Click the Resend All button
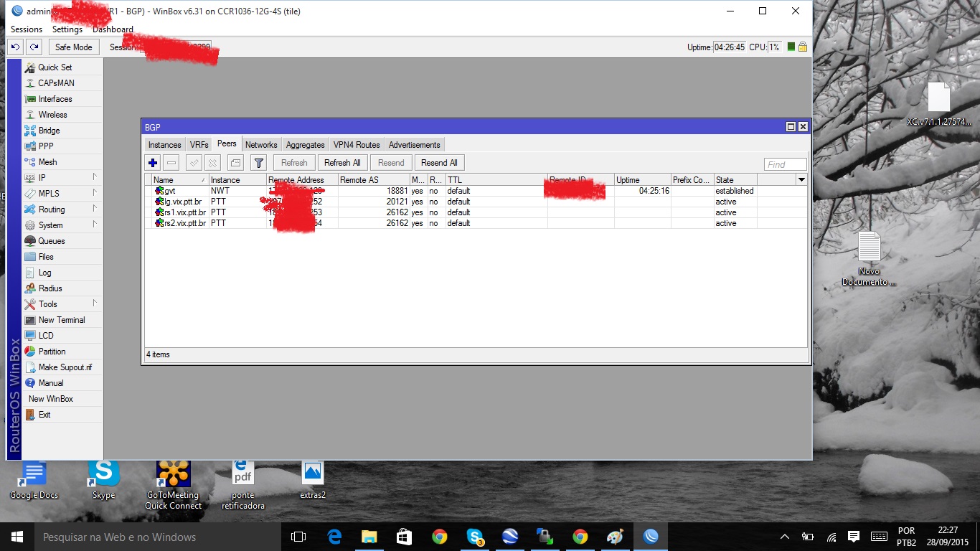The height and width of the screenshot is (551, 980). pyautogui.click(x=439, y=163)
